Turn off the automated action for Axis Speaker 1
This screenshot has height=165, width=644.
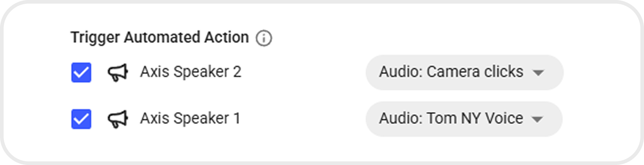(81, 119)
